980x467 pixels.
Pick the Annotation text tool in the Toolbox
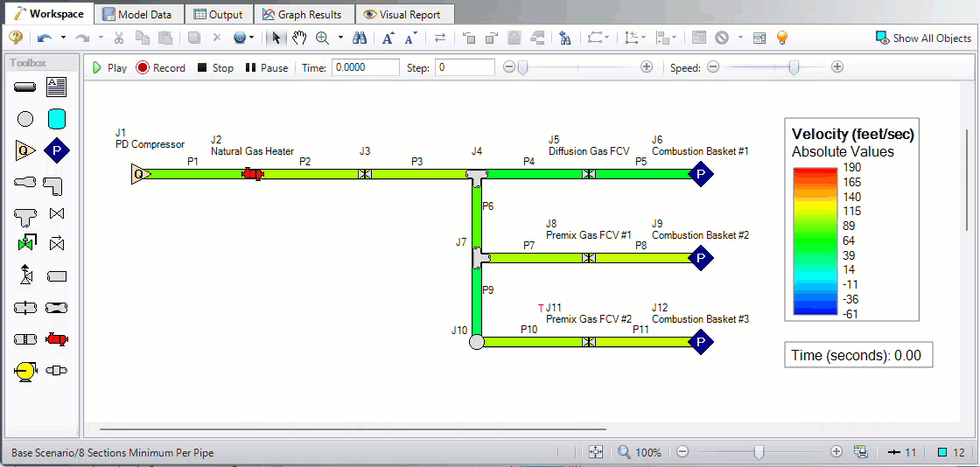click(57, 87)
